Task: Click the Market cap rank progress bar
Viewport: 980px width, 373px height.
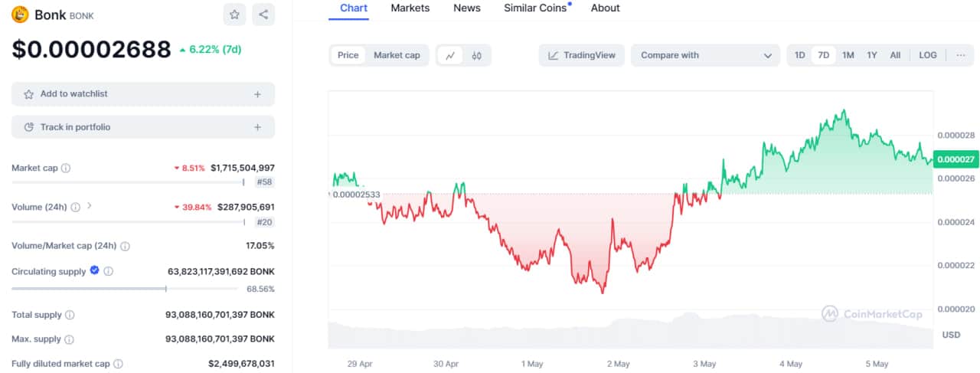Action: pyautogui.click(x=128, y=182)
